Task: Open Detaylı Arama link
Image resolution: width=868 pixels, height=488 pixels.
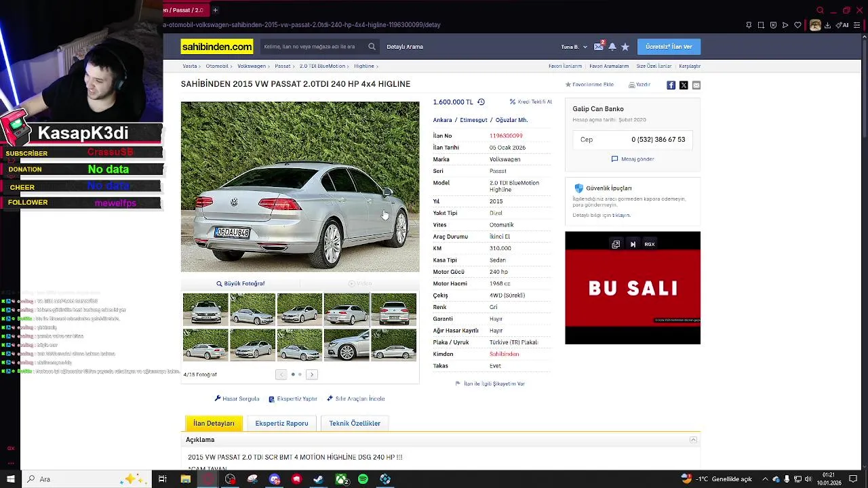Action: [x=405, y=47]
